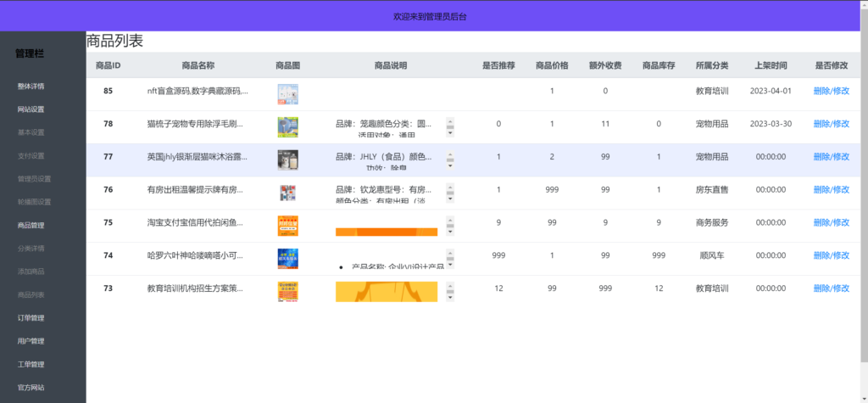
Task: Open 用户管理 in the sidebar menu
Action: point(31,341)
